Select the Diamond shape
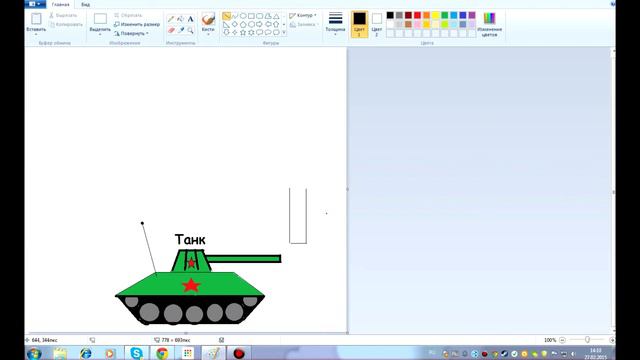This screenshot has height=360, width=640. (x=235, y=24)
